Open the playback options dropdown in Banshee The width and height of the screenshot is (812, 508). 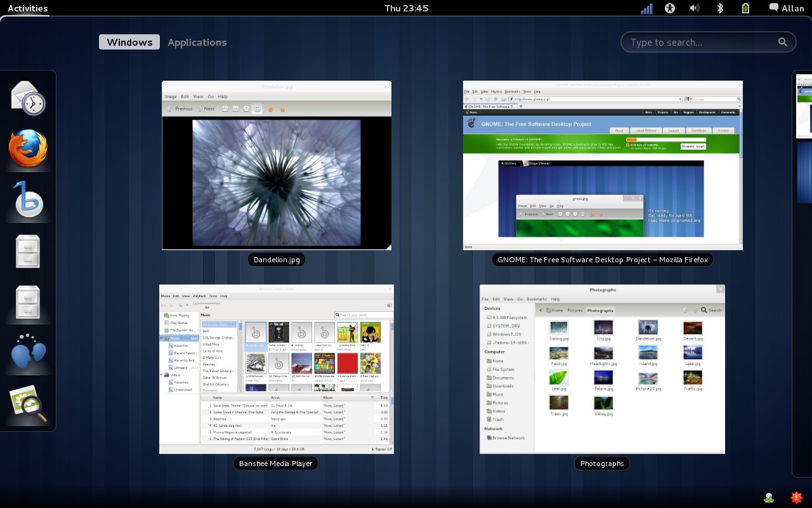187,305
